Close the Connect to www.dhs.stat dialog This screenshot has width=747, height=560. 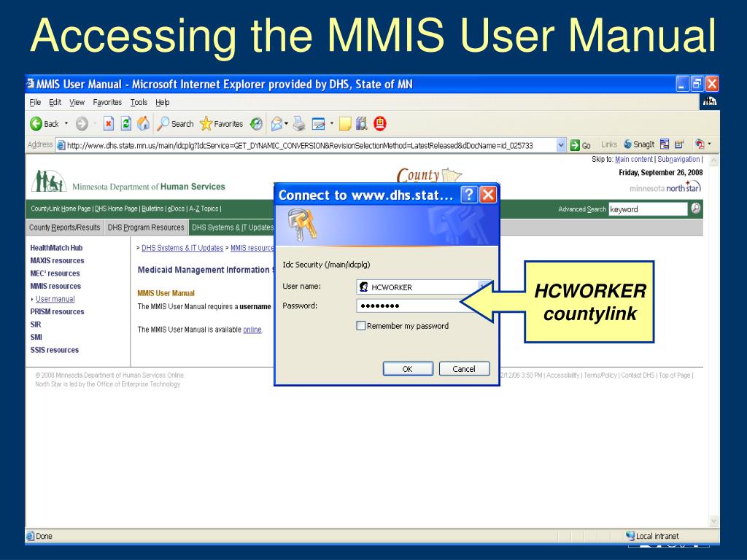[x=488, y=195]
